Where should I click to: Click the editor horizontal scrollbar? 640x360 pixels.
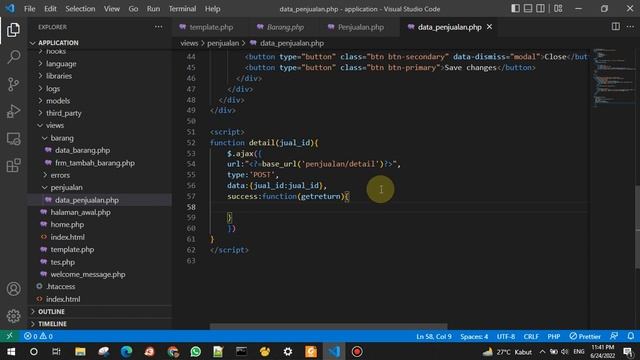point(329,326)
